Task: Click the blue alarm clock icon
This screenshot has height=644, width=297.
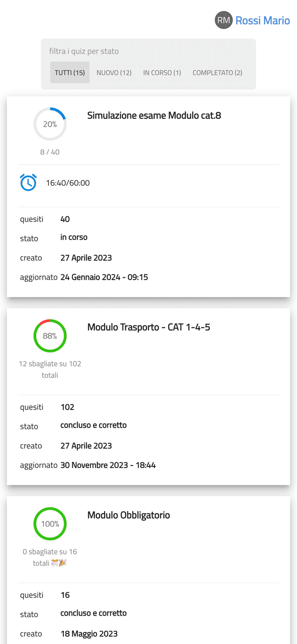Action: pyautogui.click(x=28, y=182)
